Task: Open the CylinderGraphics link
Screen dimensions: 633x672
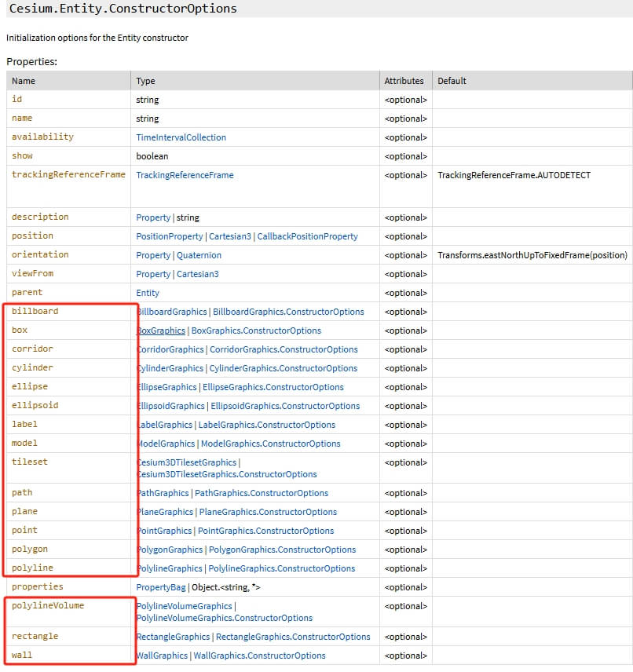Action: pyautogui.click(x=170, y=368)
